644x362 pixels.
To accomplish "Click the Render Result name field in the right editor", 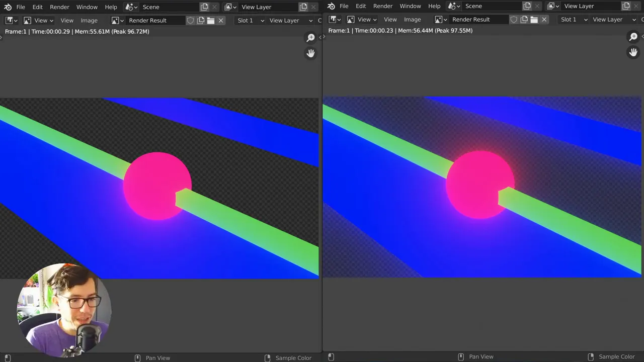I will (479, 20).
